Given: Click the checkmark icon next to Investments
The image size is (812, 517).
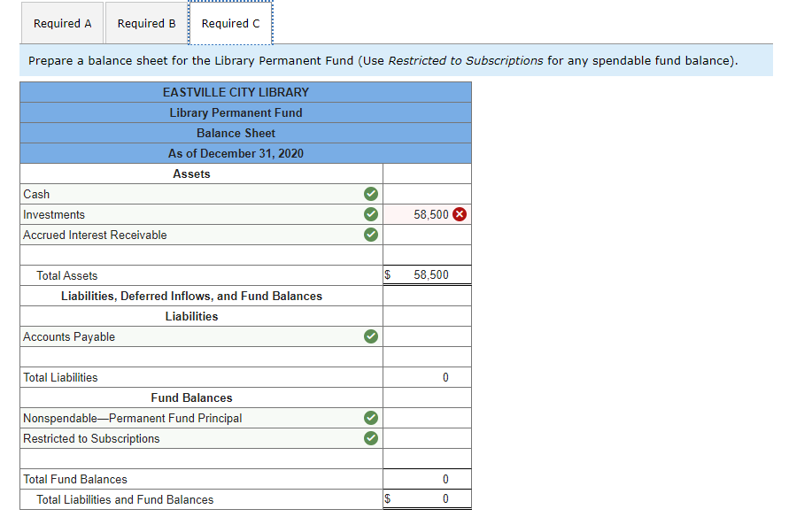Looking at the screenshot, I should click(x=370, y=213).
